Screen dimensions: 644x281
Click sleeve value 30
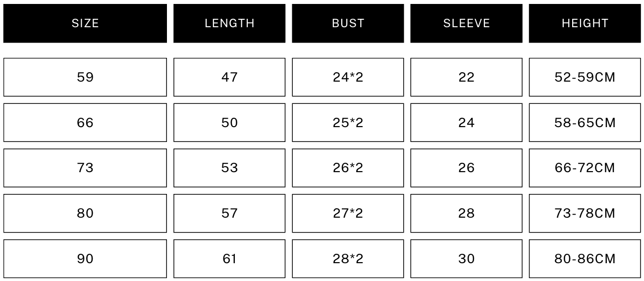click(466, 259)
